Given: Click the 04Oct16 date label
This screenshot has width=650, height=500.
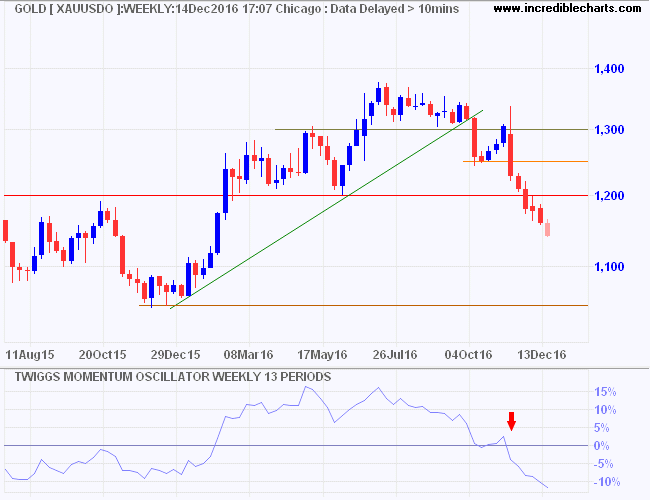Looking at the screenshot, I should tap(468, 355).
